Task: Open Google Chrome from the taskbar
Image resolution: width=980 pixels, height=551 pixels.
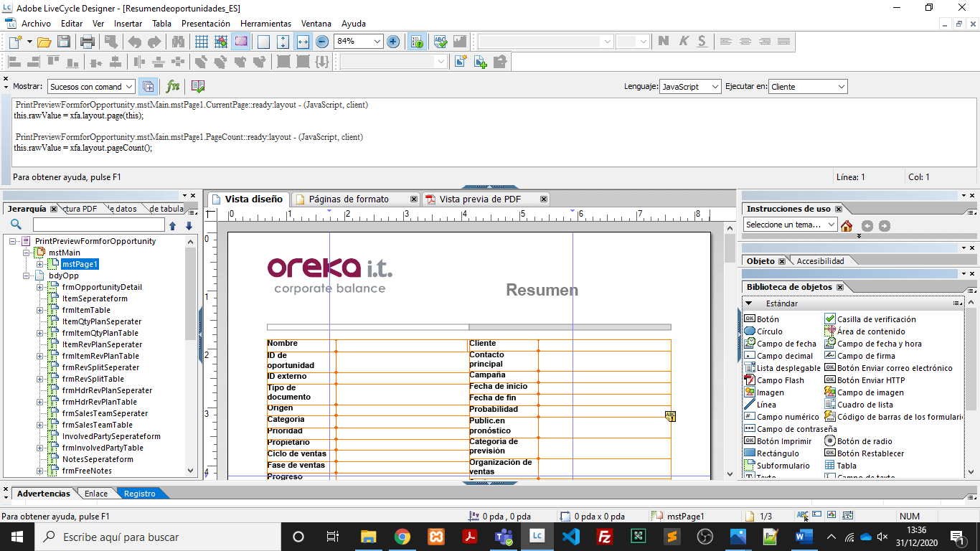Action: pyautogui.click(x=402, y=537)
